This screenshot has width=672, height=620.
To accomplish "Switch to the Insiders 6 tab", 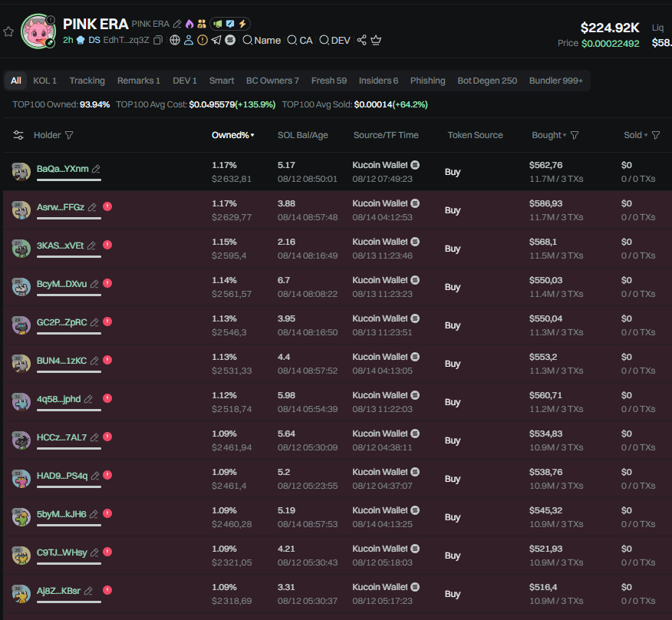I will click(378, 81).
